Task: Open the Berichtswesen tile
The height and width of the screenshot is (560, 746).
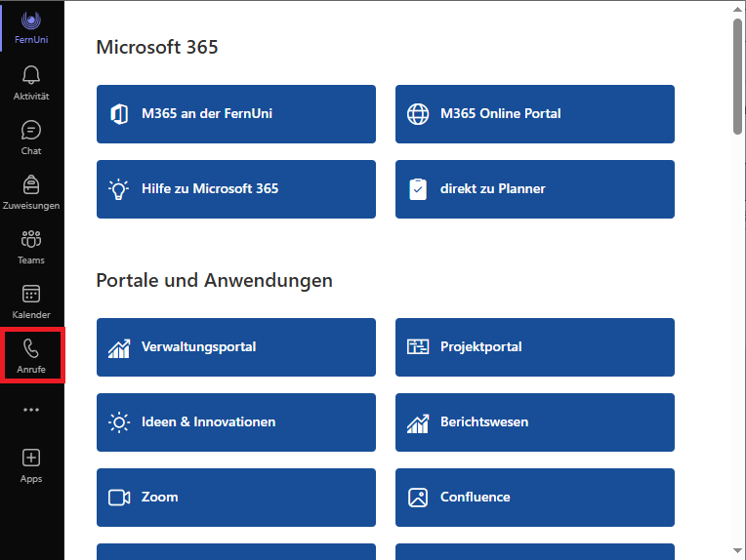Action: [x=534, y=421]
